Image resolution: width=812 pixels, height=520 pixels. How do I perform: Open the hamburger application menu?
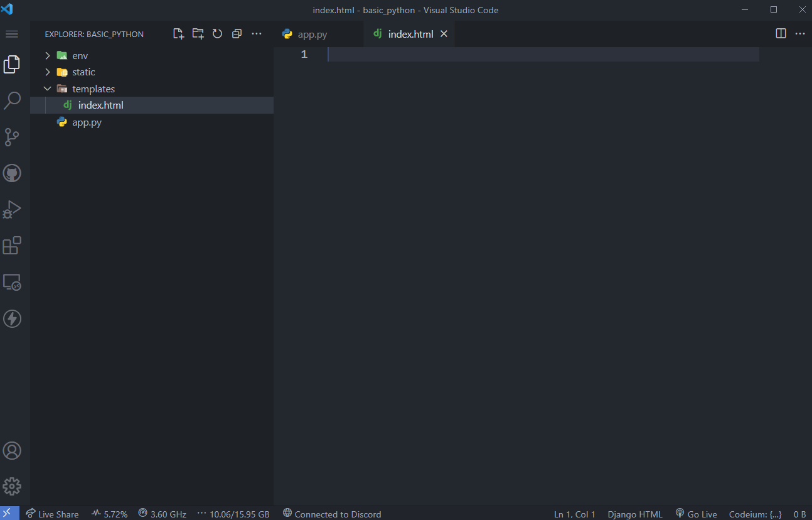click(12, 34)
